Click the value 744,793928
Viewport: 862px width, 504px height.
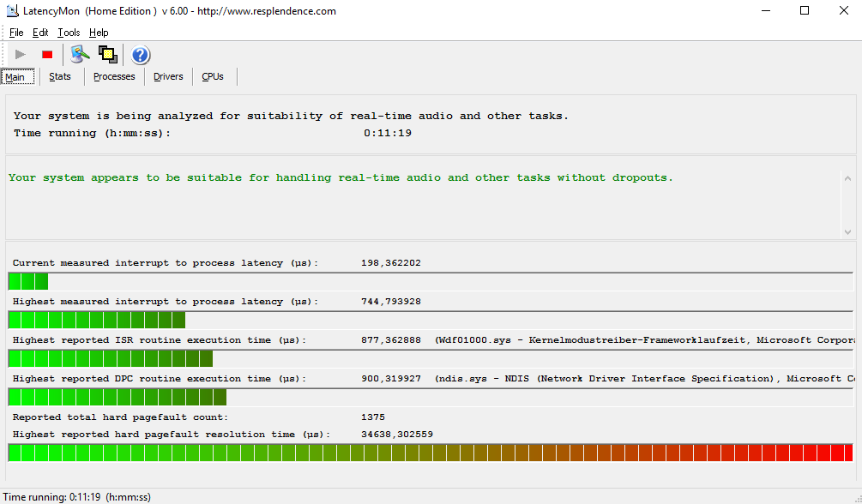tap(391, 301)
